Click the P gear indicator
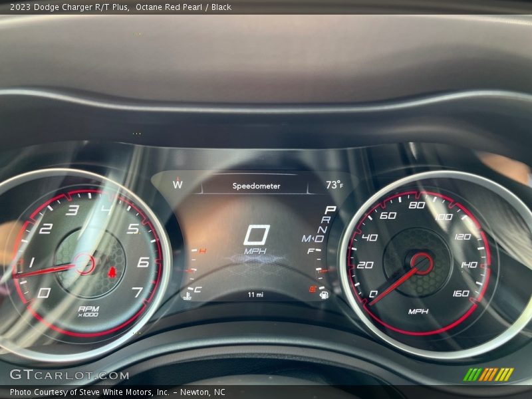 pyautogui.click(x=329, y=210)
